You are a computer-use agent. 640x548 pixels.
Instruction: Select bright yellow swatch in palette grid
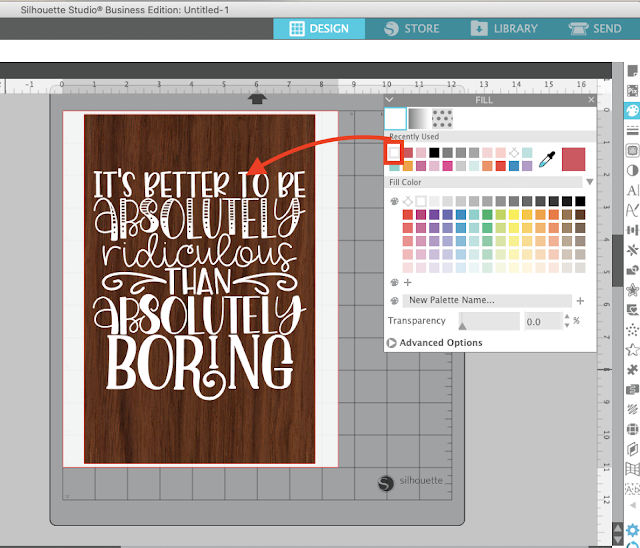514,215
